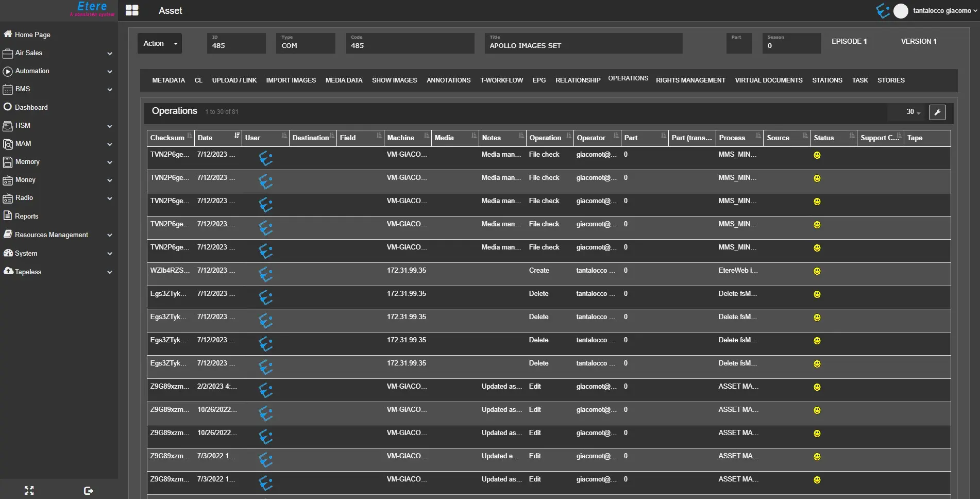
Task: Click the Etere user icon in first row
Action: pyautogui.click(x=265, y=158)
